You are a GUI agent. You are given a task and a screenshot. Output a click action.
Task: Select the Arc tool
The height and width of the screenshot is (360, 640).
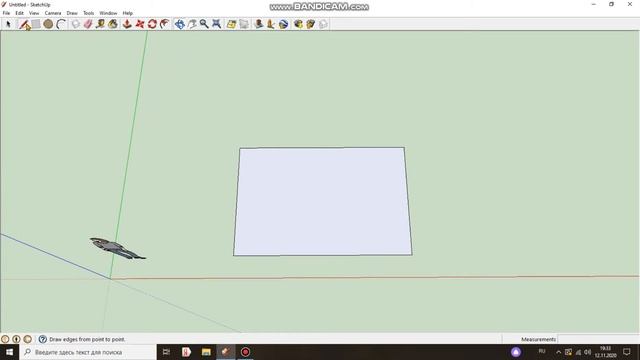click(x=61, y=24)
